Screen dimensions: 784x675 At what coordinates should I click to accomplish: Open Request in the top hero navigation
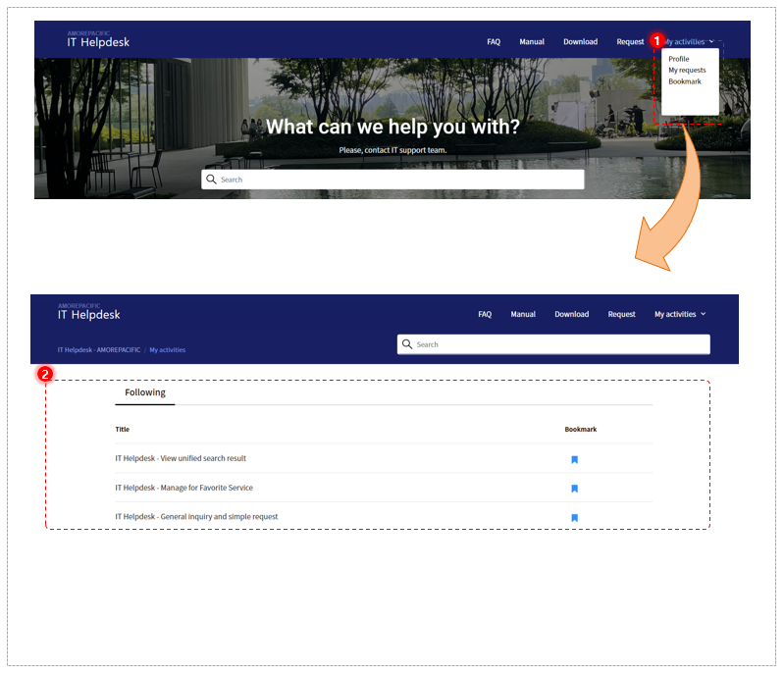coord(630,42)
